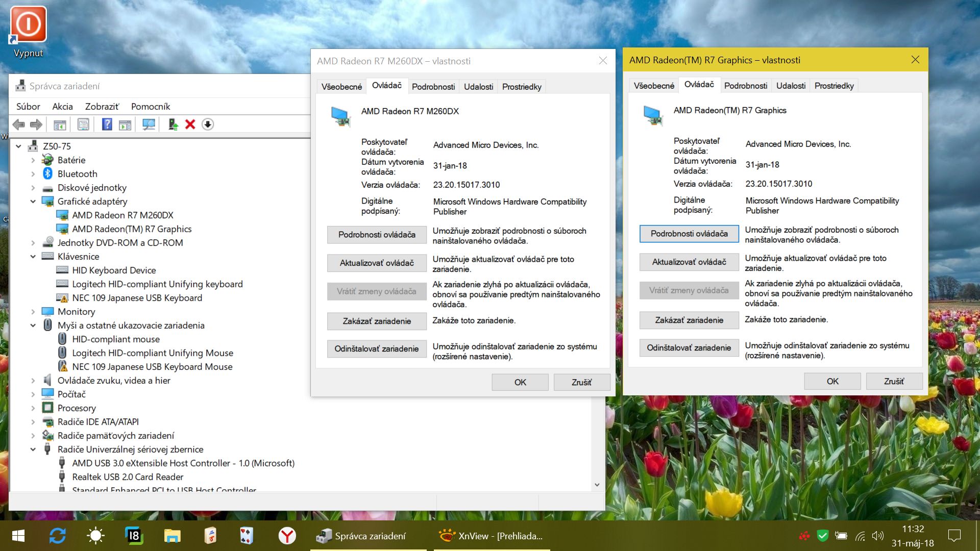Viewport: 980px width, 551px height.
Task: Click the Back arrow in Device Manager toolbar
Action: tap(19, 124)
